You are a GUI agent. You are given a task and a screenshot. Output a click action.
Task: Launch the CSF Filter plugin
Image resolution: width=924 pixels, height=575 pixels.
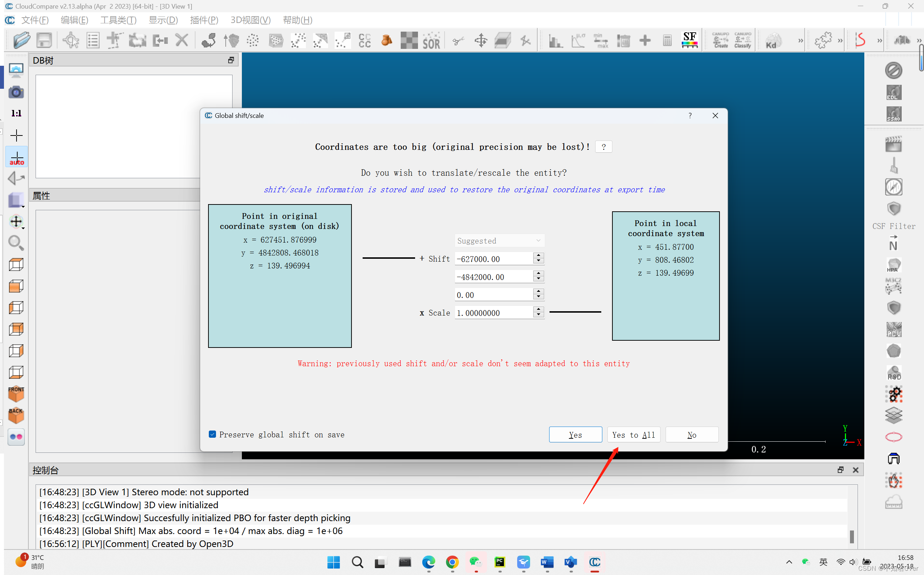click(893, 208)
